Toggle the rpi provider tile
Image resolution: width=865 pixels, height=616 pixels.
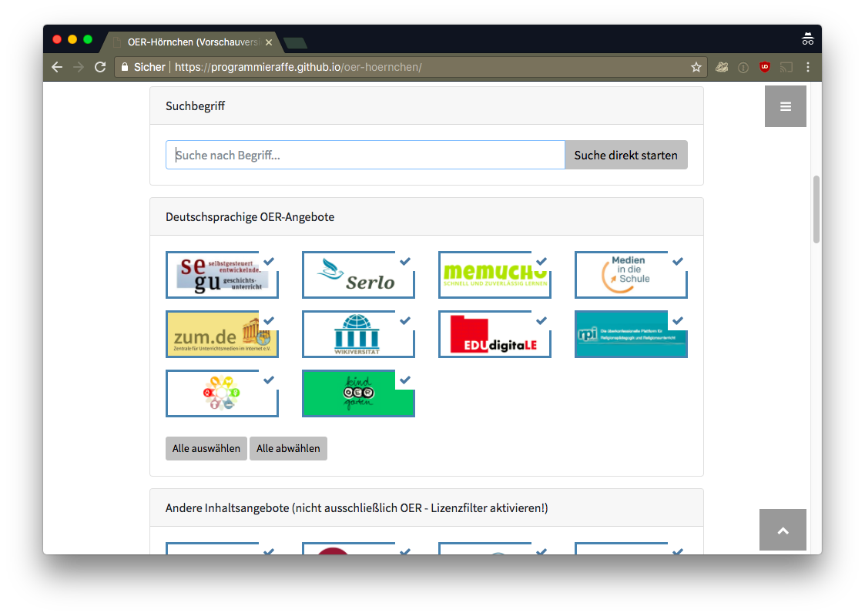(x=631, y=334)
